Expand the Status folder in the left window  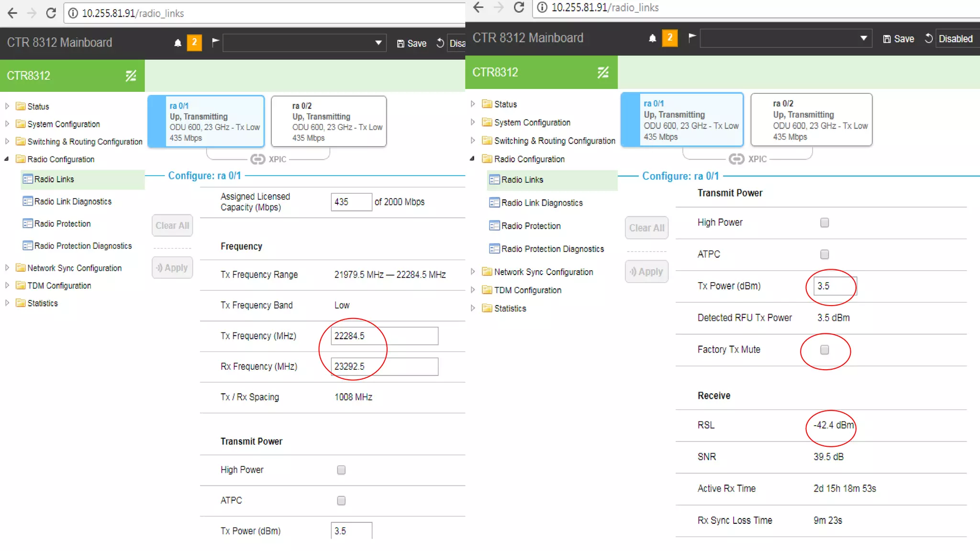click(x=7, y=106)
